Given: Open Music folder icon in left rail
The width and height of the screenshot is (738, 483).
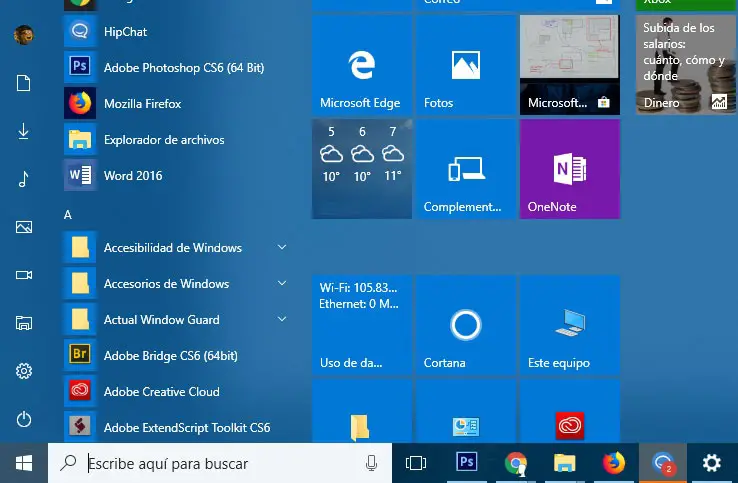Looking at the screenshot, I should 24,179.
